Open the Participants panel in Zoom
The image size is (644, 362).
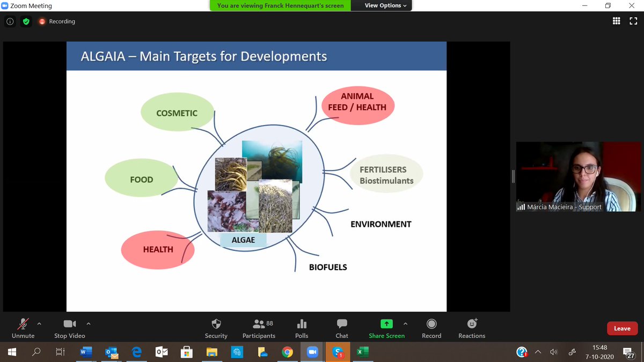pyautogui.click(x=259, y=328)
